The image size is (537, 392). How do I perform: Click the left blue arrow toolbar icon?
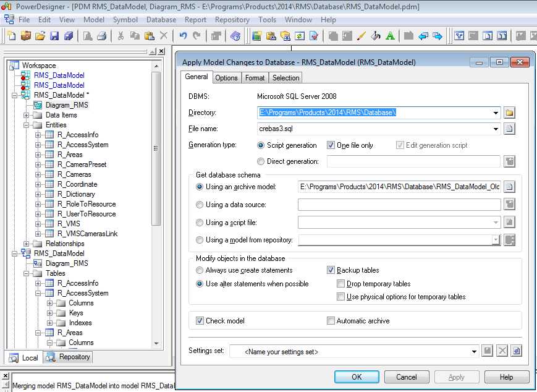pos(423,36)
